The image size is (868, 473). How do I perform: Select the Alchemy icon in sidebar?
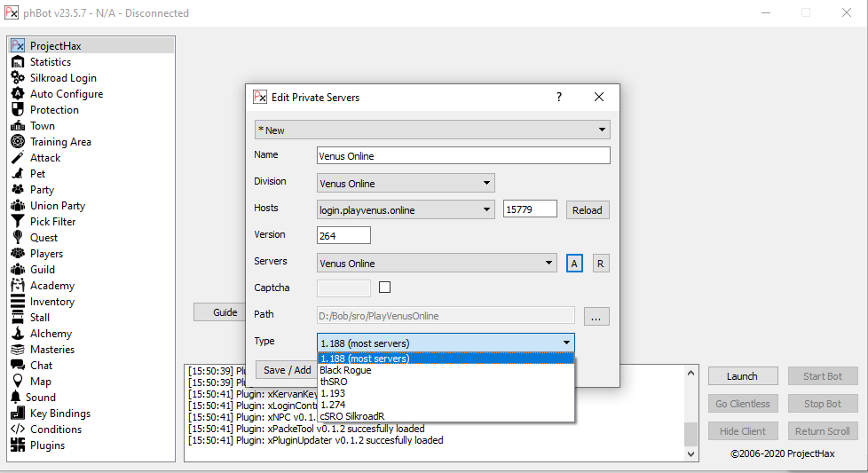coord(18,334)
